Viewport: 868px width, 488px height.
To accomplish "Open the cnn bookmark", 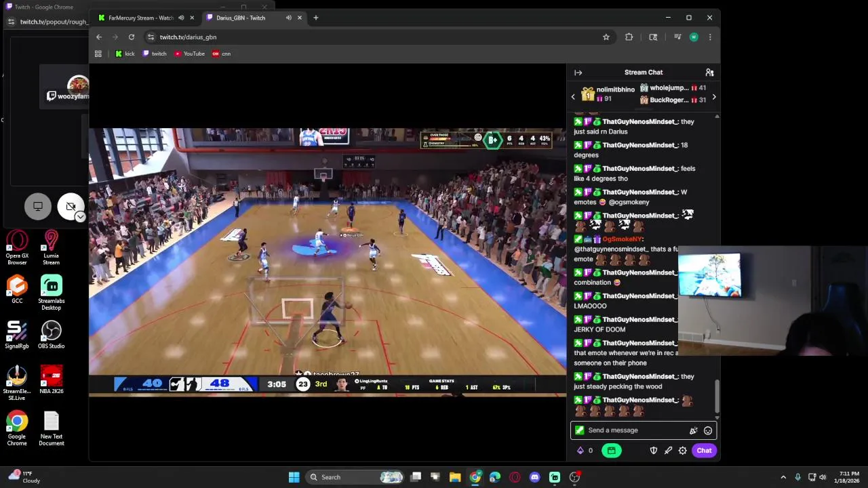I will tap(222, 54).
